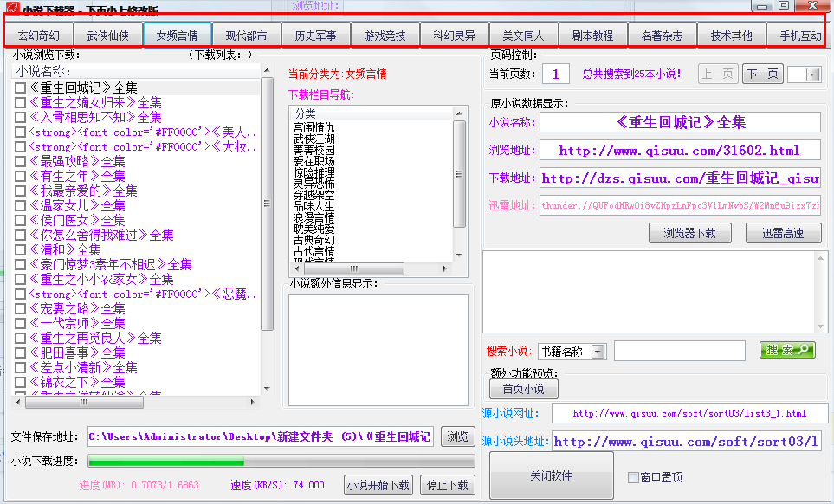The width and height of the screenshot is (834, 504).
Task: Choose 耽美纯爱 in category list
Action: (x=314, y=229)
